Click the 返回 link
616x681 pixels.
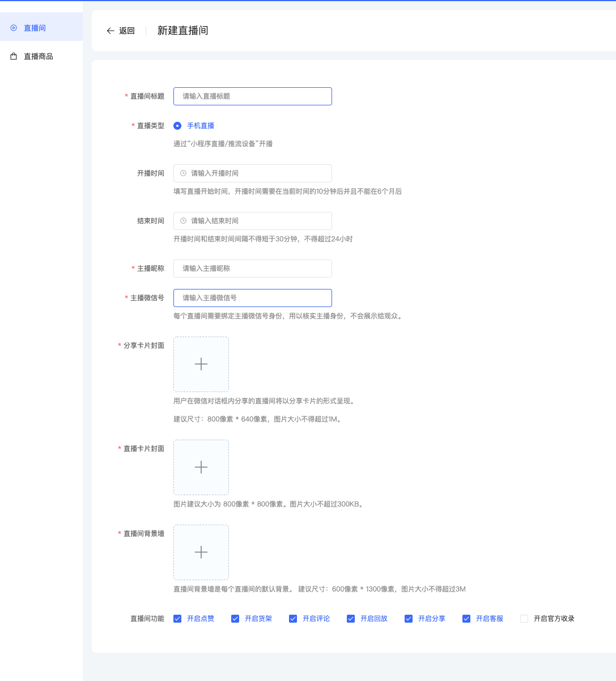pos(126,31)
